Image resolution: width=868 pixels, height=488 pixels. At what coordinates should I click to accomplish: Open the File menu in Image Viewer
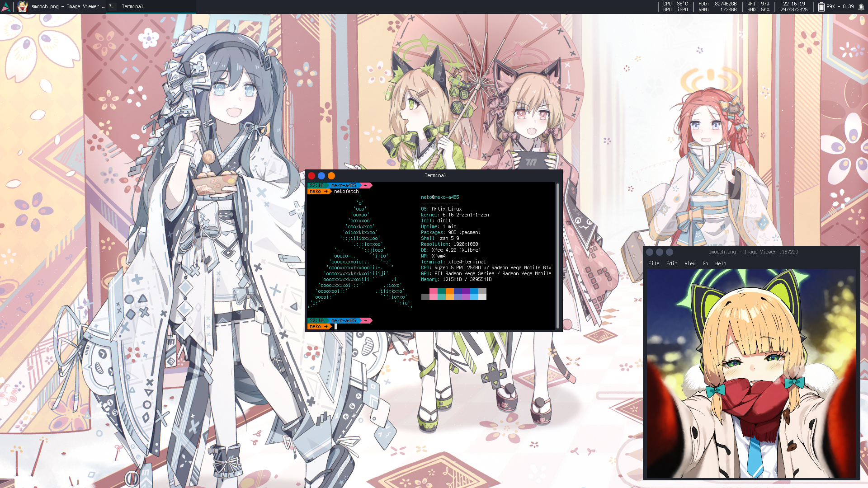[x=654, y=264]
